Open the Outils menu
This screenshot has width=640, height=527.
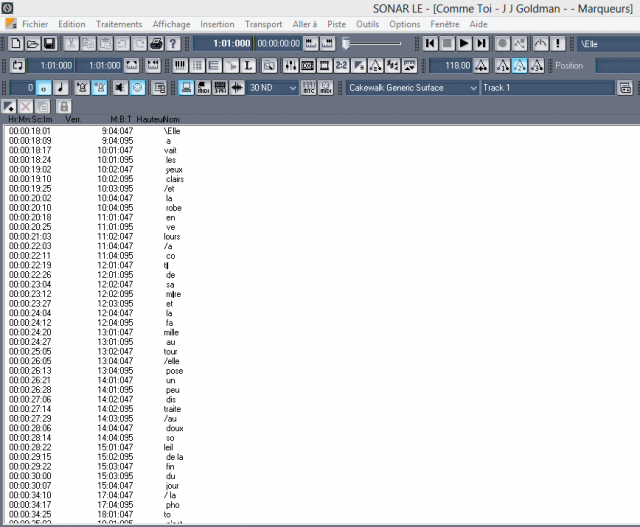click(x=367, y=24)
